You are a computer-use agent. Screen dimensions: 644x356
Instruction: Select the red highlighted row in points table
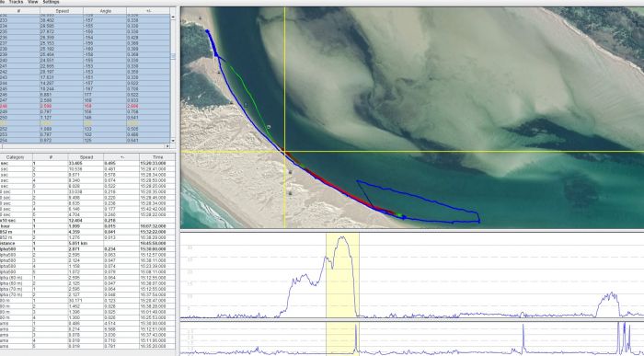(85, 106)
